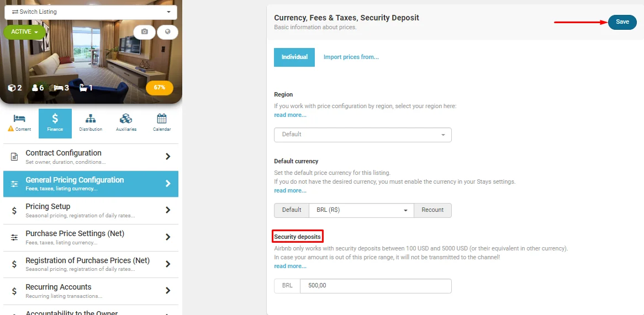The height and width of the screenshot is (315, 644).
Task: Open the Auxiliaries cubes icon tab
Action: 126,124
